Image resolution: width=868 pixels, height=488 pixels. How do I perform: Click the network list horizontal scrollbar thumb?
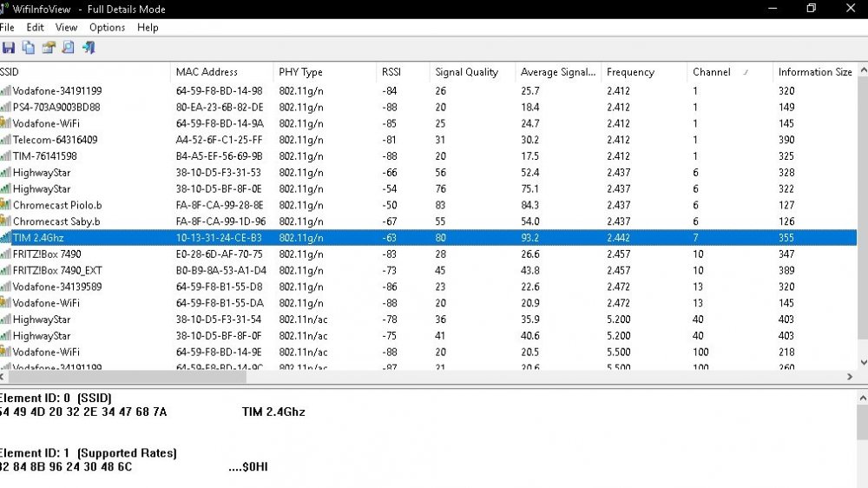coord(128,377)
